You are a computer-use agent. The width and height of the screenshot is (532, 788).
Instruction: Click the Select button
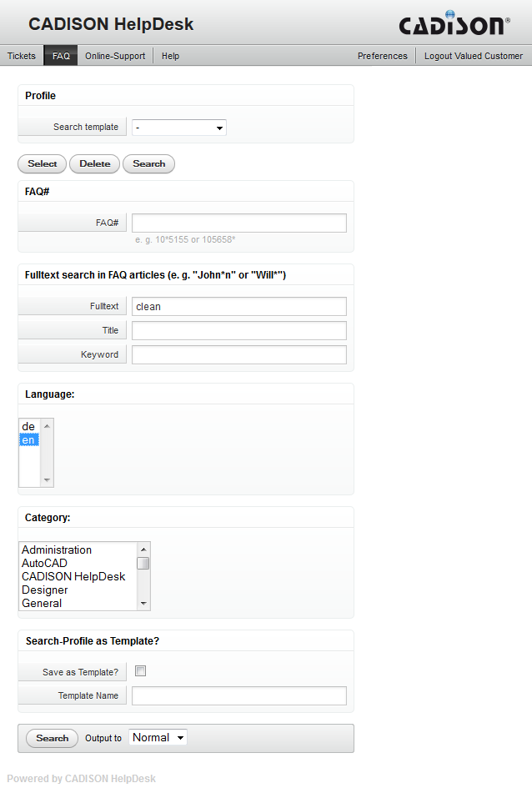(x=43, y=163)
